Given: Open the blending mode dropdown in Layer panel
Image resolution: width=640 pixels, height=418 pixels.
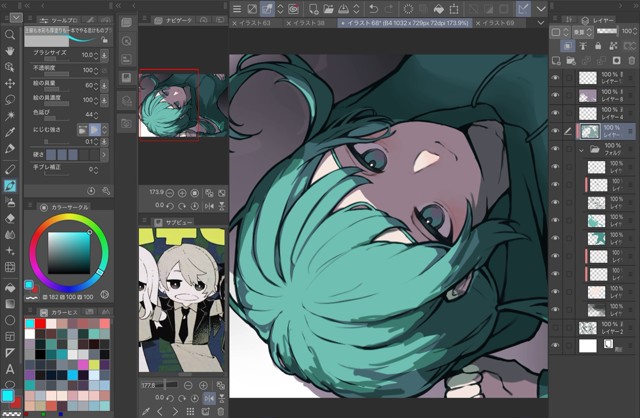Looking at the screenshot, I should 583,31.
